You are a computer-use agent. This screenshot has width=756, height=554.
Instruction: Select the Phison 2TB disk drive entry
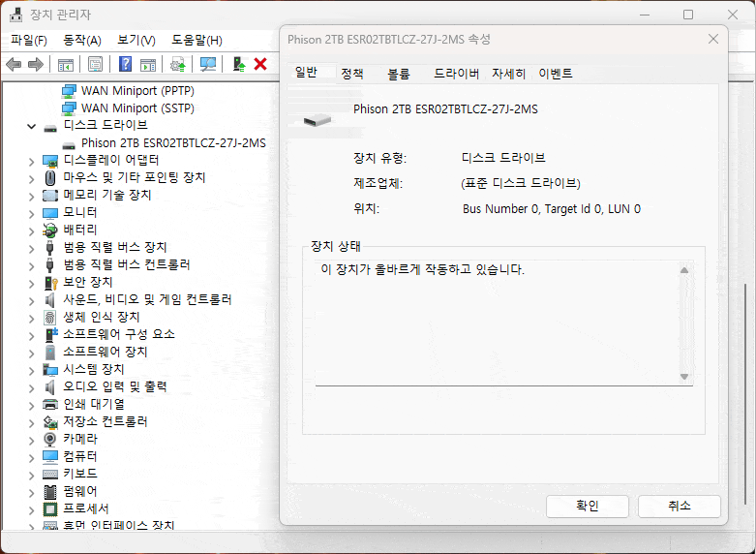(x=172, y=142)
